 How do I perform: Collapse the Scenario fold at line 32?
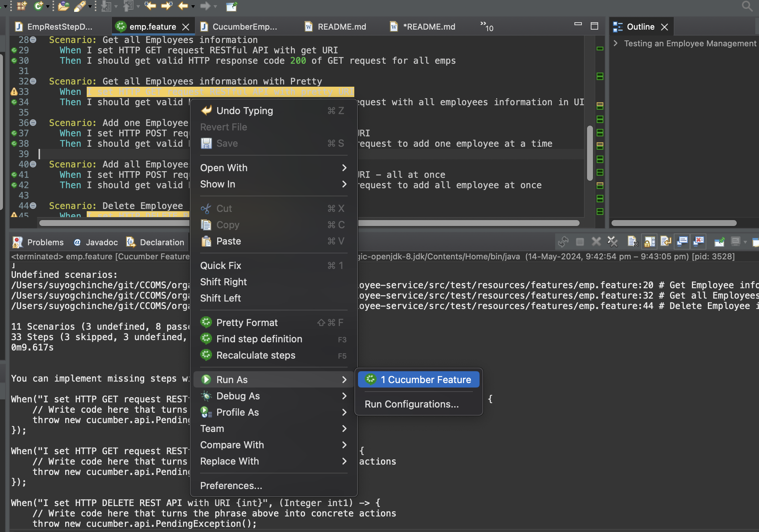tap(33, 81)
